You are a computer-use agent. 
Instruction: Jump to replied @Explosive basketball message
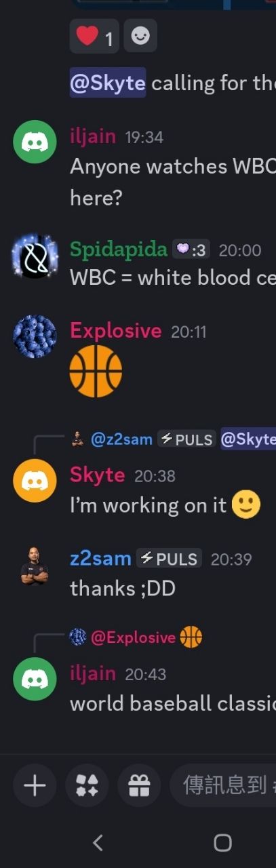[x=136, y=637]
